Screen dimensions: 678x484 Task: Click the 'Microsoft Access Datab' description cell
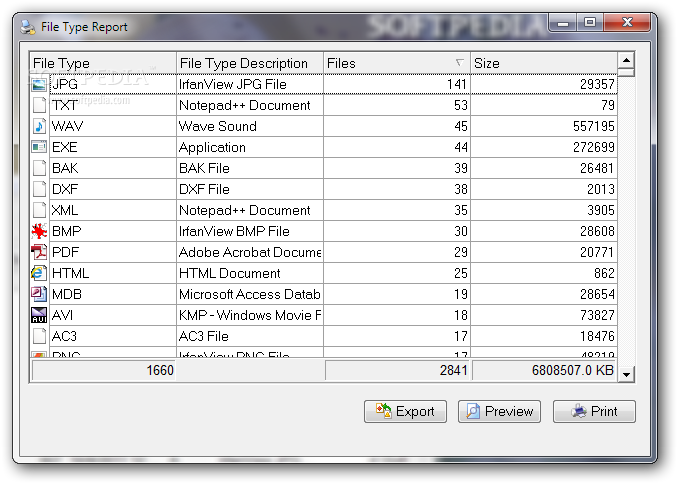250,294
